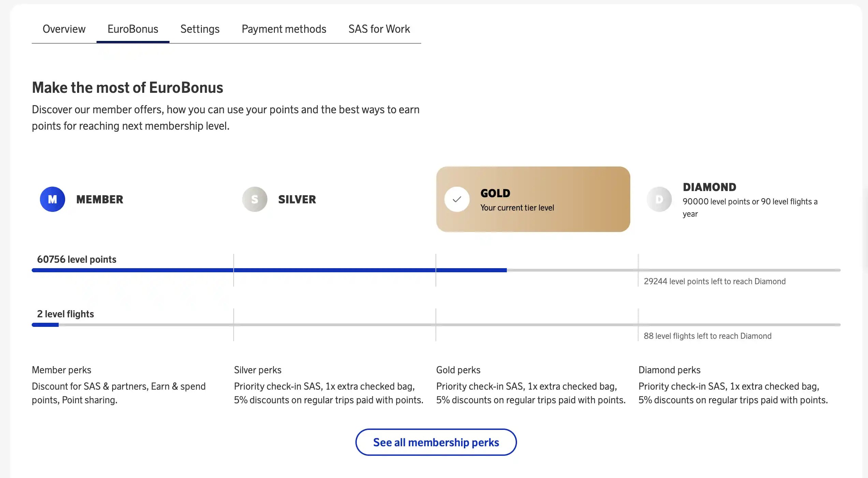The height and width of the screenshot is (478, 868).
Task: Click the Diamond tier D icon
Action: tap(659, 199)
